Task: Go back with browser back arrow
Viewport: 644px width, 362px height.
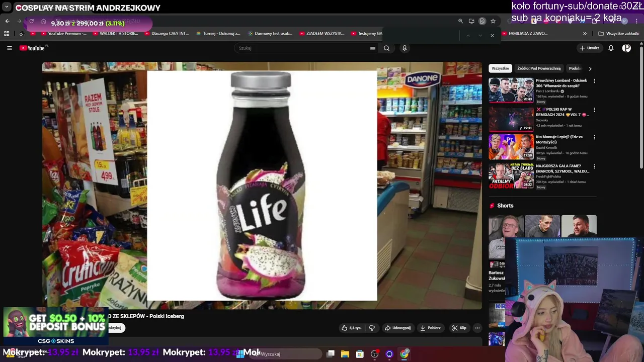Action: [x=7, y=21]
